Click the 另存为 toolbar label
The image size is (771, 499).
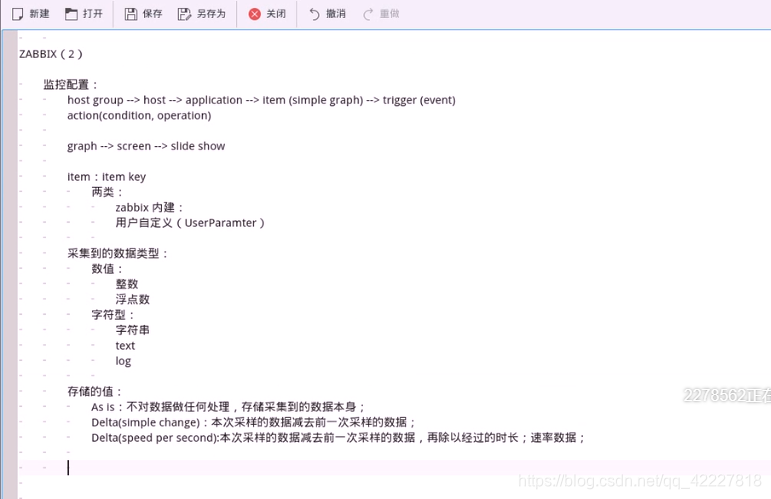[x=211, y=14]
